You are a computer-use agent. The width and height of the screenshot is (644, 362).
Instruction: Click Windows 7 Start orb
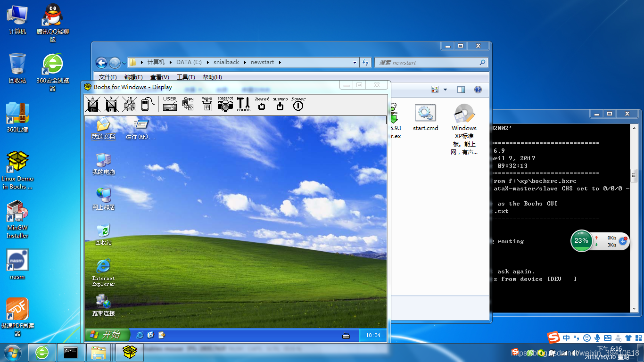pyautogui.click(x=13, y=352)
